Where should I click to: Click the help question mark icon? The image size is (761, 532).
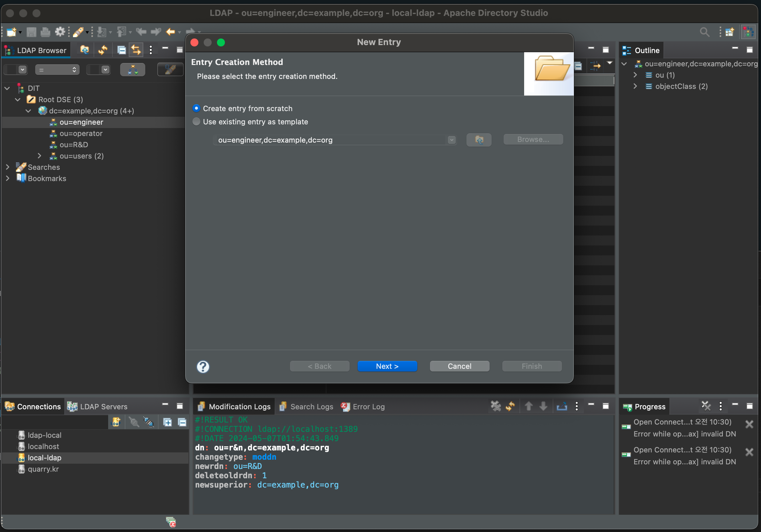point(203,366)
